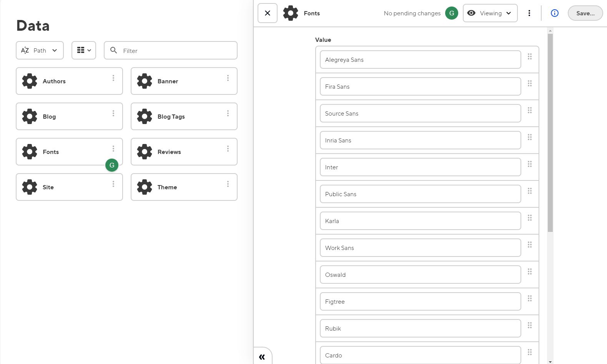Close the Fonts editor panel
The width and height of the screenshot is (607, 364).
[268, 13]
